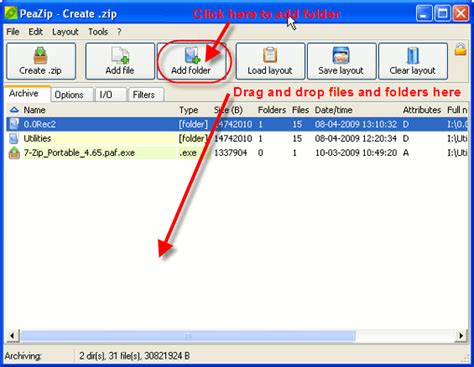474x367 pixels.
Task: Click the horizontal scrollbar thumb
Action: (188, 336)
